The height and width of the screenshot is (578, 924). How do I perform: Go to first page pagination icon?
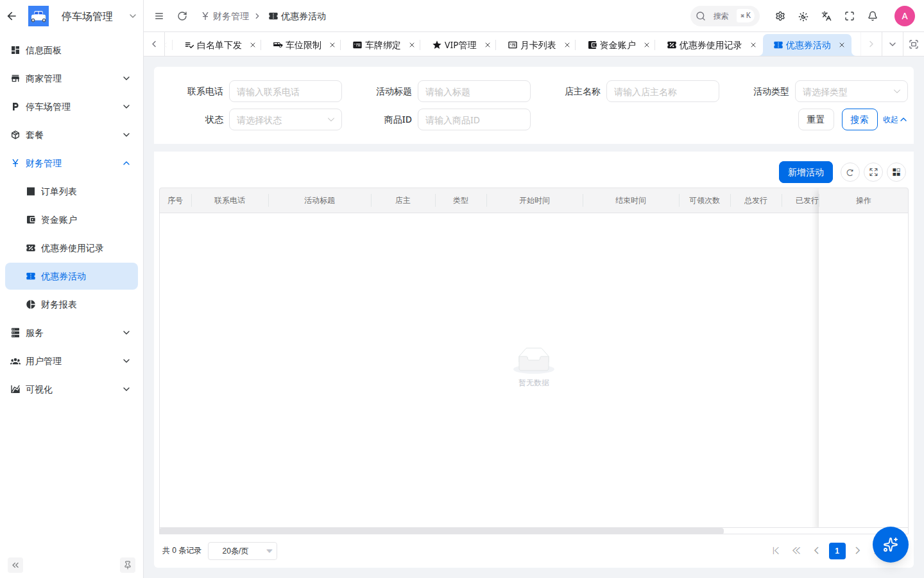pyautogui.click(x=776, y=551)
